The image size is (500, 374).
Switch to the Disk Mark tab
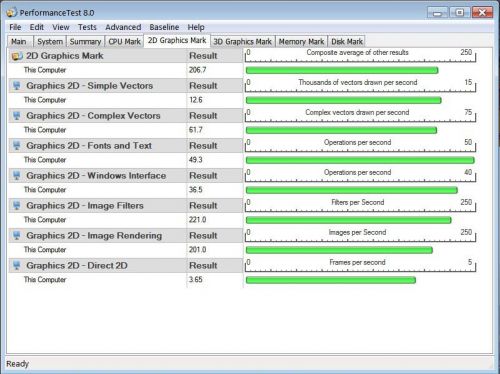347,42
